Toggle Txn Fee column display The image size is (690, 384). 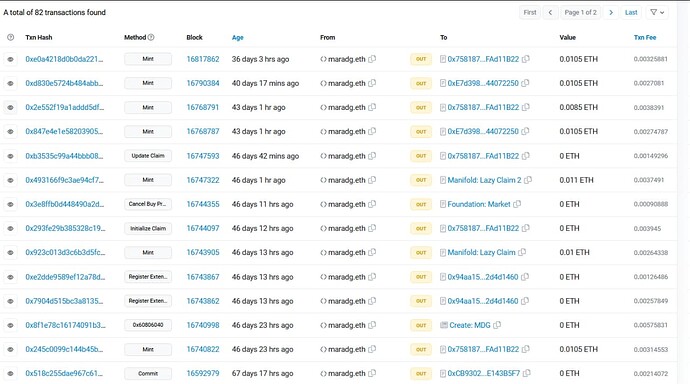point(645,37)
